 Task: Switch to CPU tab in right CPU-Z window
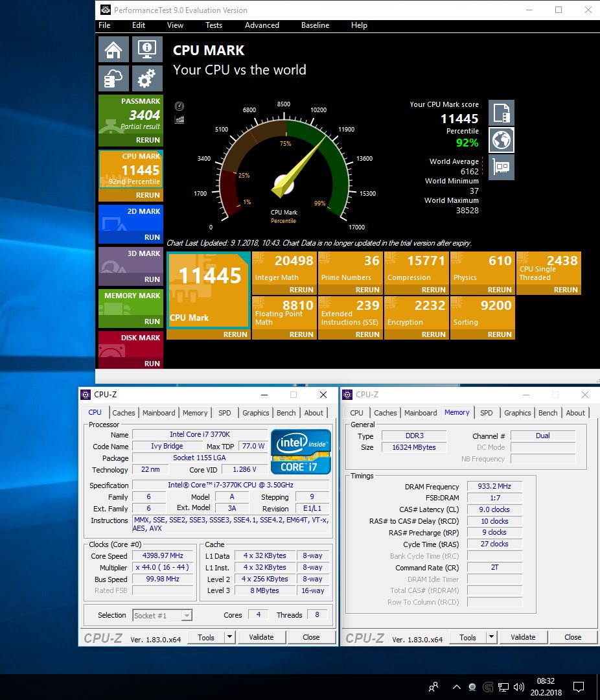tap(357, 413)
